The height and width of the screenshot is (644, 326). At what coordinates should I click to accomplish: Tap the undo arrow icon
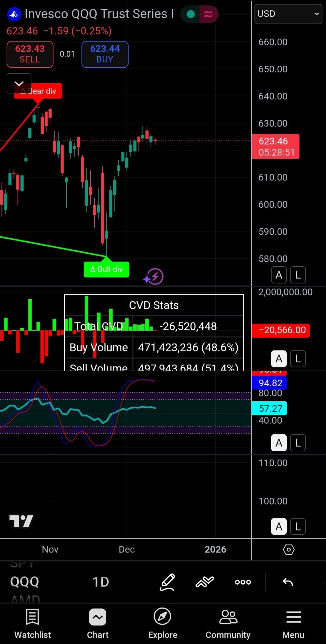[288, 582]
